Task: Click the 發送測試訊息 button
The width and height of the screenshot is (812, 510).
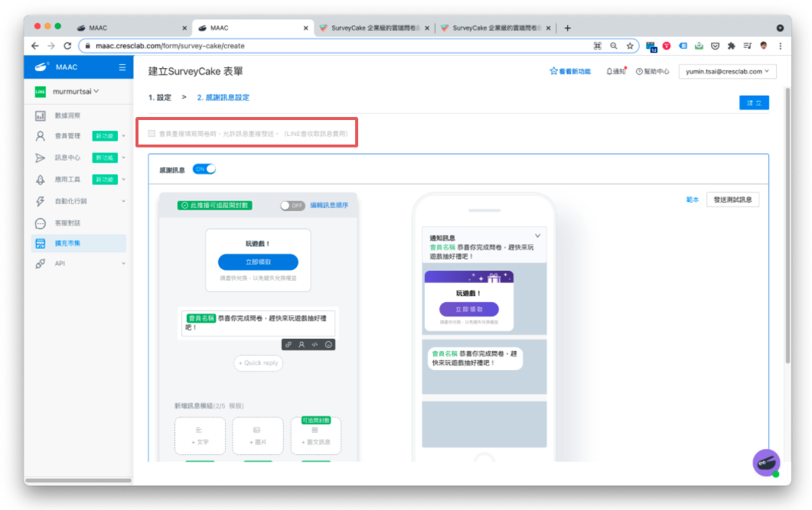Action: click(x=732, y=200)
